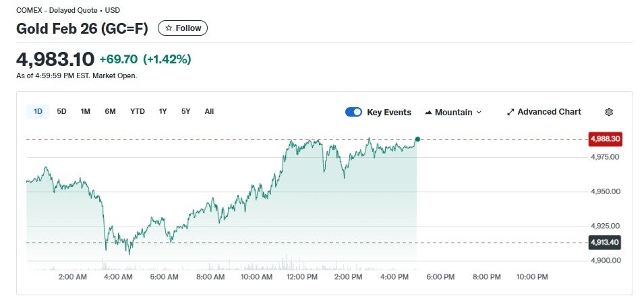Toggle the Key Events switch

pos(353,112)
